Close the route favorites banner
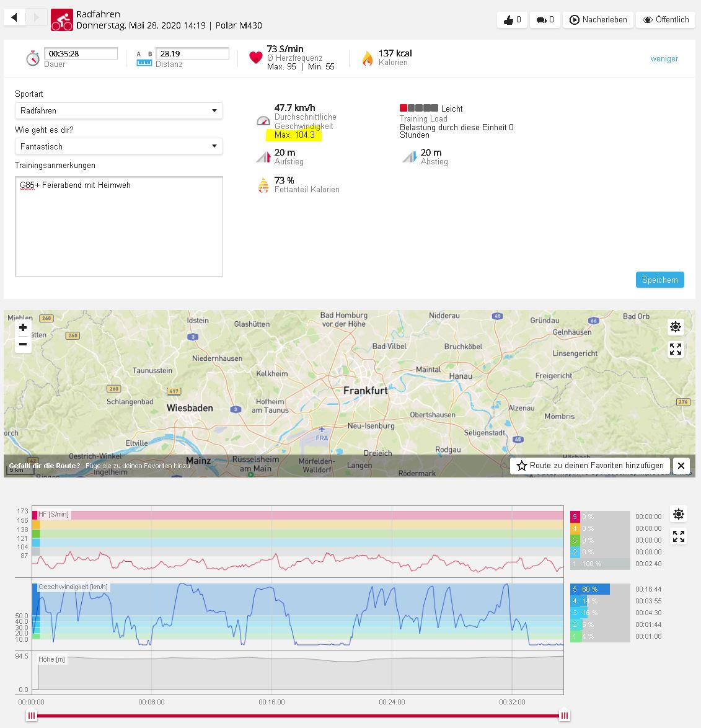The height and width of the screenshot is (728, 701). click(681, 466)
